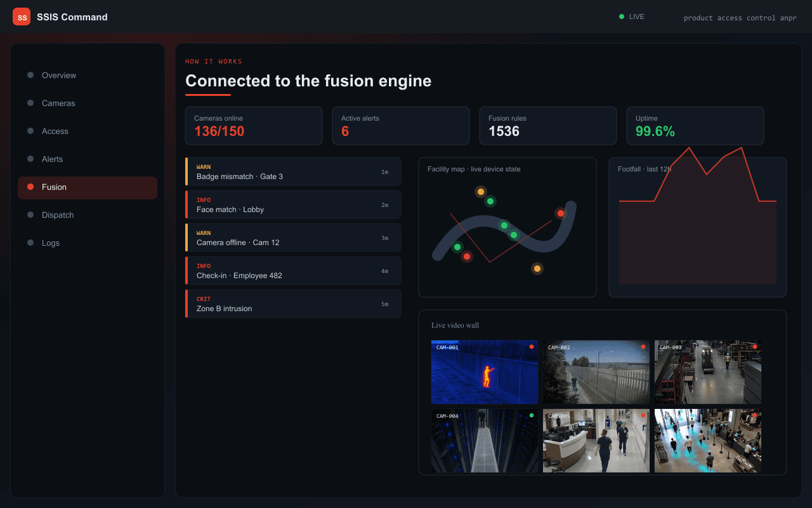Click the red SS app logo
Screen dimensions: 812x508
22,17
